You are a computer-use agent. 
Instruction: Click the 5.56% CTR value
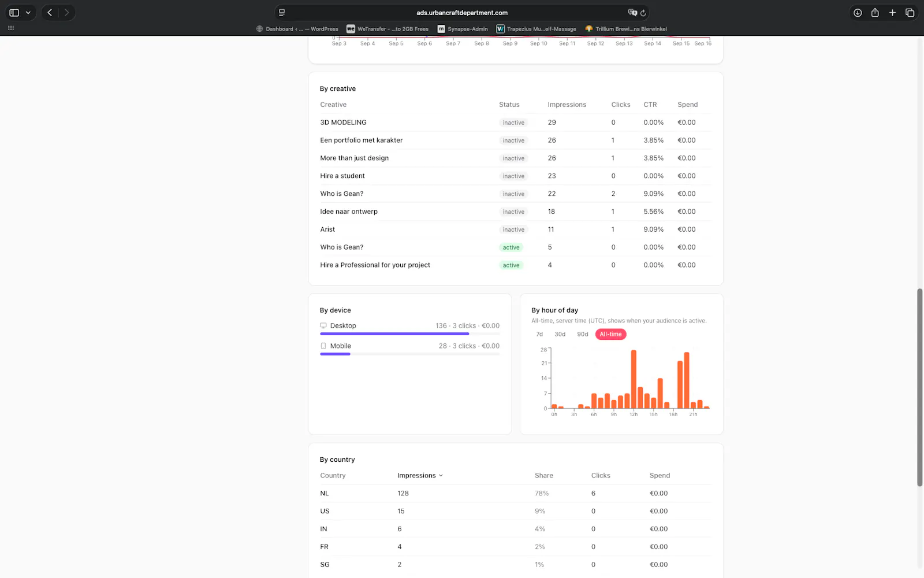click(x=653, y=212)
